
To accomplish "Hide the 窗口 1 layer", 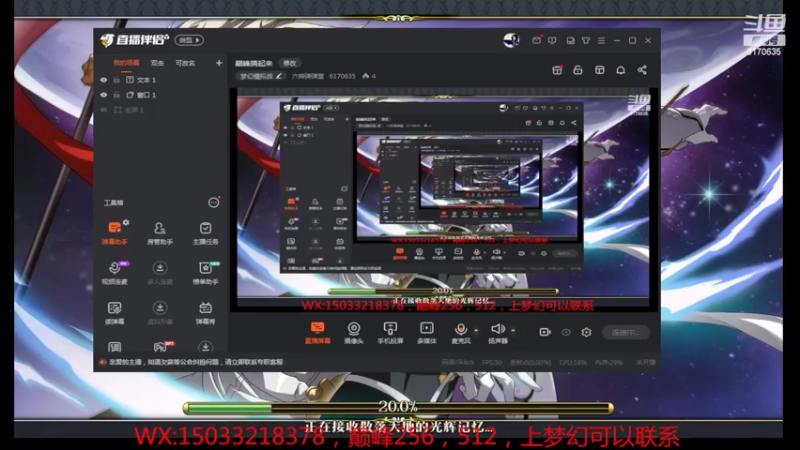I will pos(104,95).
